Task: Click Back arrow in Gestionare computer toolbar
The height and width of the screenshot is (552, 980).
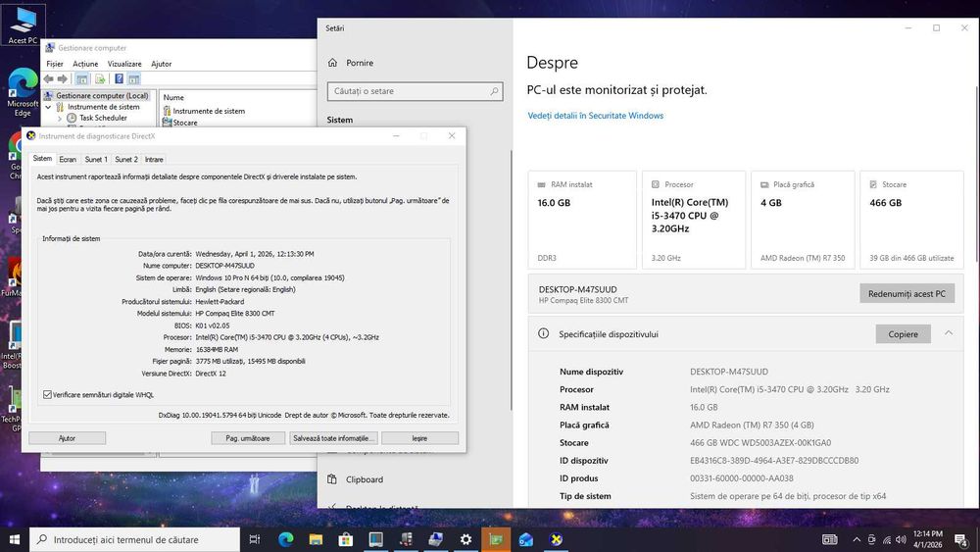Action: [49, 78]
